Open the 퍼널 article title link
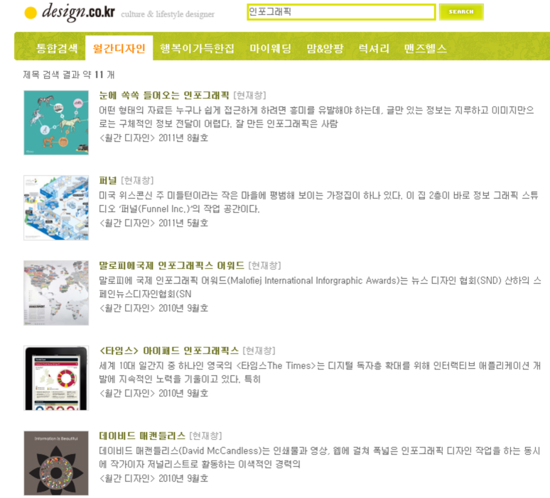 108,180
